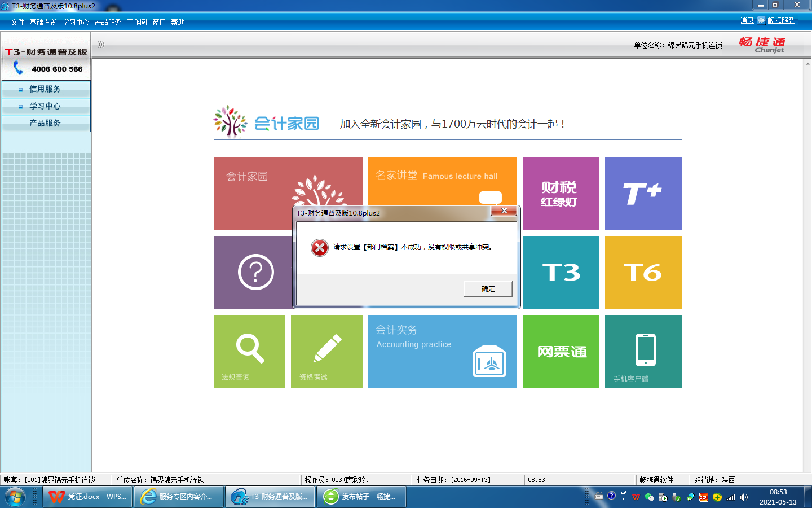Click the 畅捷通 Chanjet logo
The width and height of the screenshot is (812, 508).
pos(762,45)
